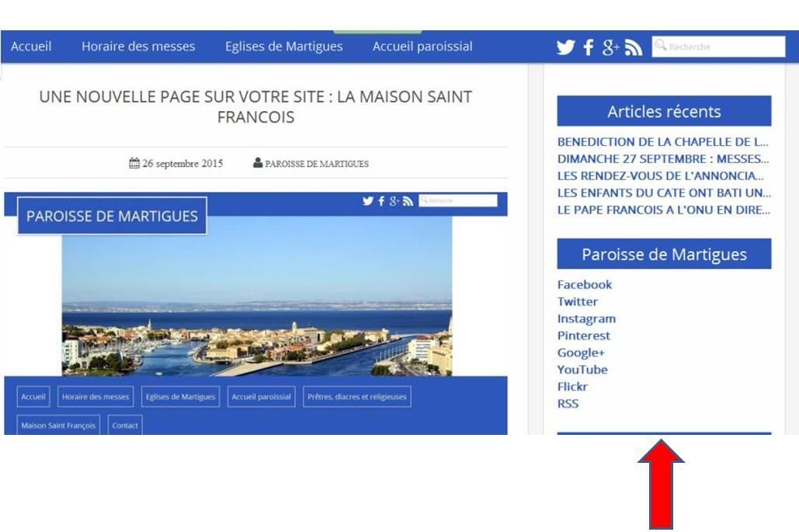Focus the Recherche search field
Viewport: 799px width, 532px height.
tap(718, 47)
